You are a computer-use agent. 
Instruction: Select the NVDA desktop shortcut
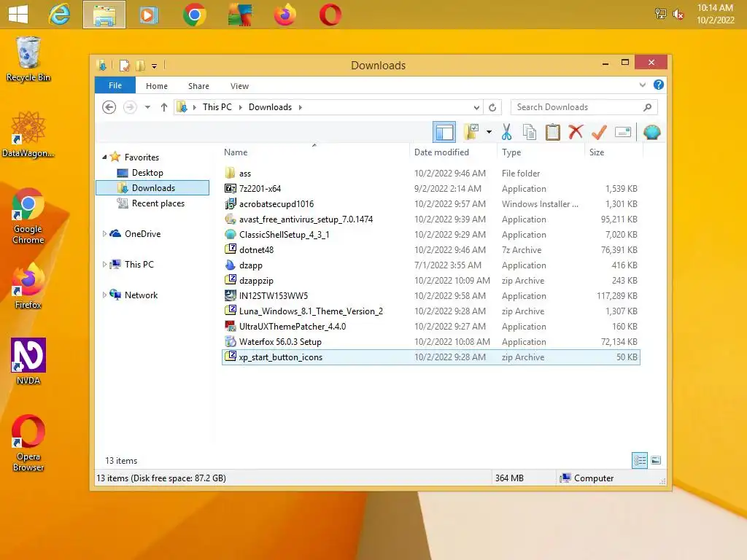pos(28,362)
